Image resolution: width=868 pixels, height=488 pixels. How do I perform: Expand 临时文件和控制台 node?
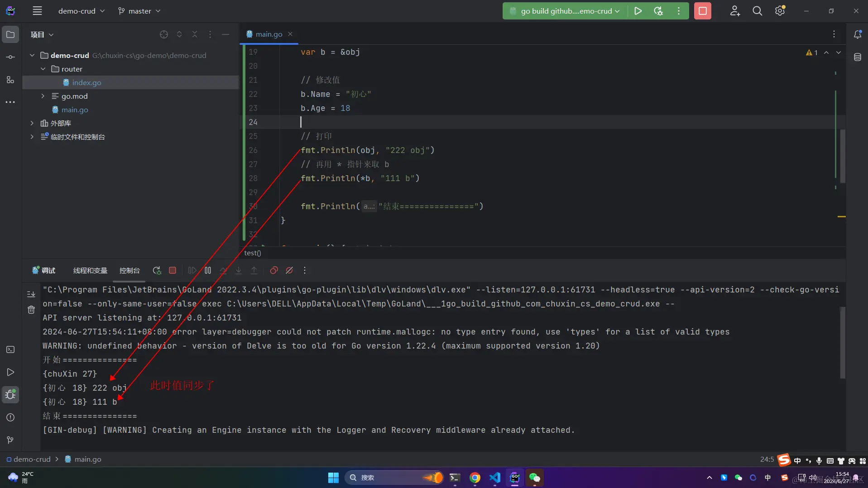(x=32, y=137)
